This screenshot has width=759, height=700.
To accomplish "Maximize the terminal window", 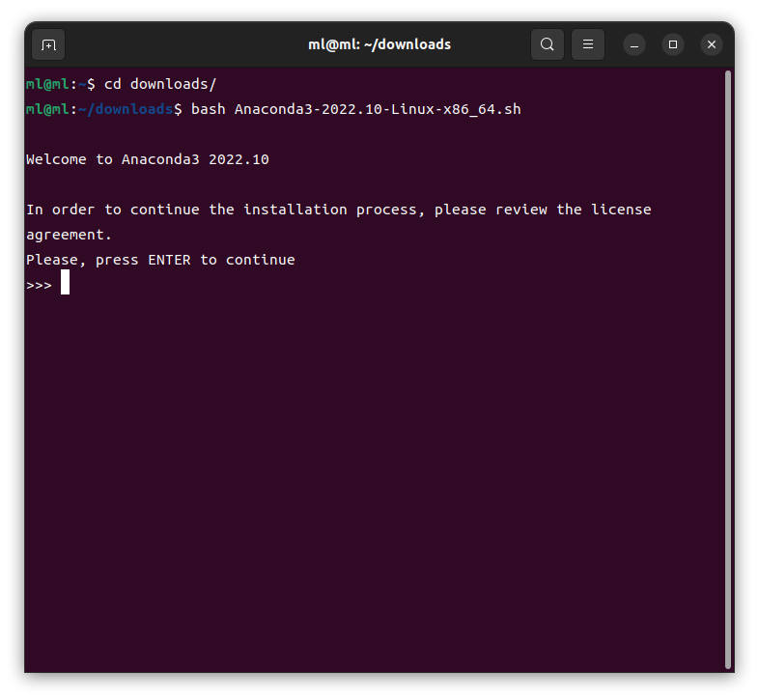I will coord(673,44).
